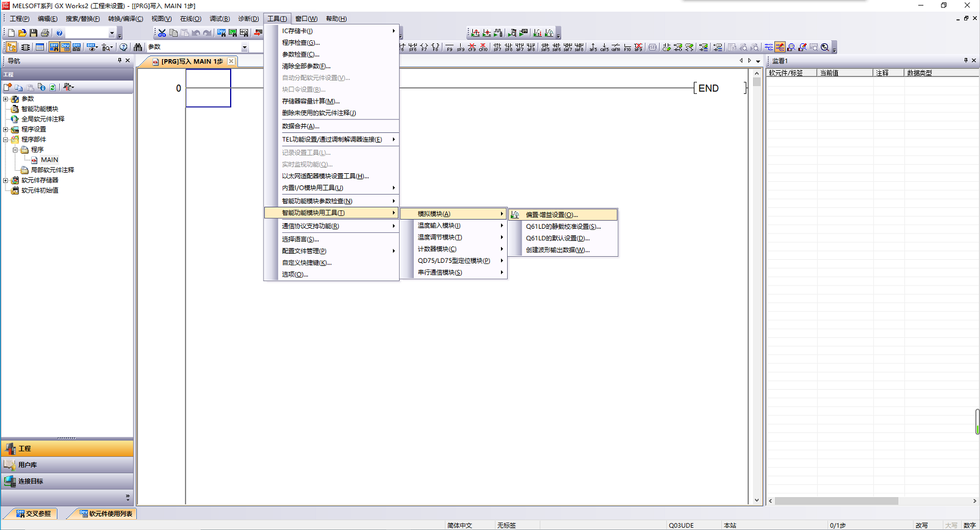This screenshot has width=980, height=530.
Task: Select 偏置·增益设置 menu entry
Action: click(552, 215)
